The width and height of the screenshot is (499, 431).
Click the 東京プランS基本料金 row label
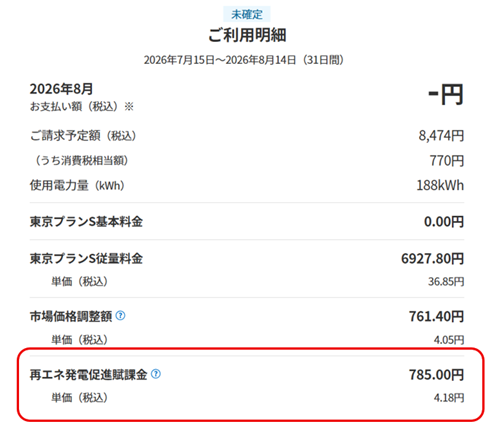[86, 222]
